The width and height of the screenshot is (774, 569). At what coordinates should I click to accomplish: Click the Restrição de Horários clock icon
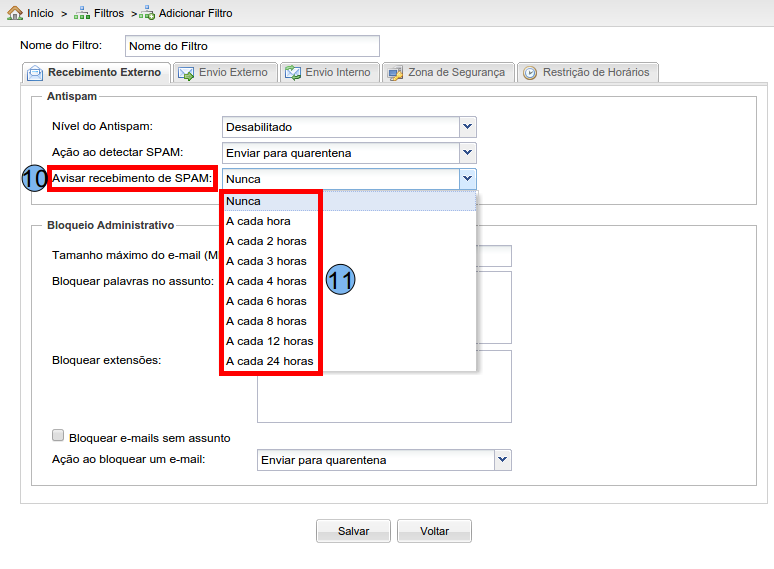coord(529,73)
